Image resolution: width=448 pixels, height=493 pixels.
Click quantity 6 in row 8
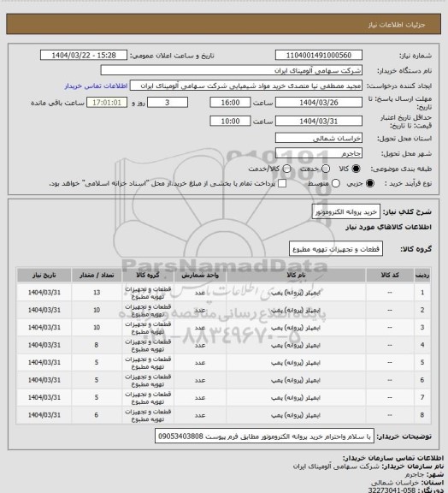click(x=97, y=415)
